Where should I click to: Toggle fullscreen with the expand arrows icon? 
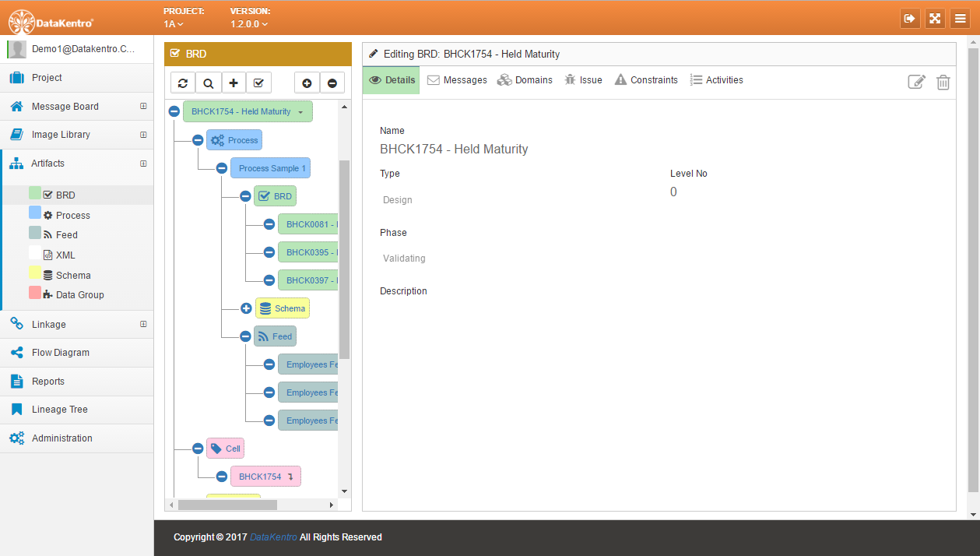pos(936,19)
